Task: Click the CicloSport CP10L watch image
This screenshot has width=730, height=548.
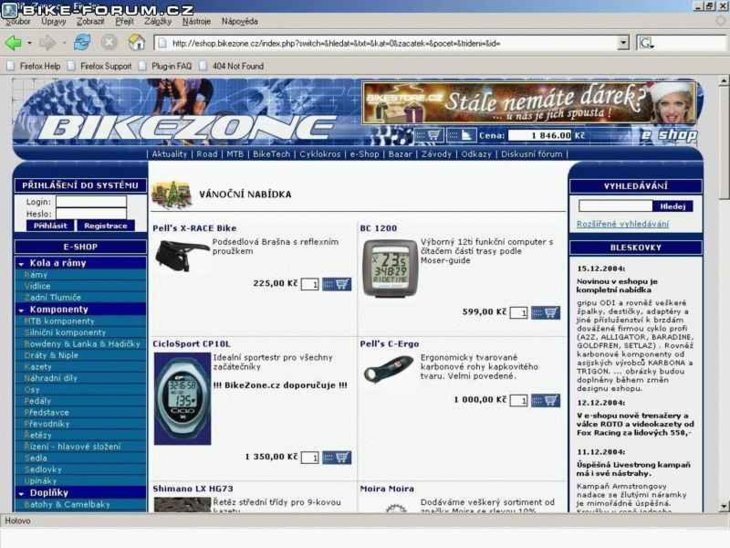Action: [x=182, y=399]
